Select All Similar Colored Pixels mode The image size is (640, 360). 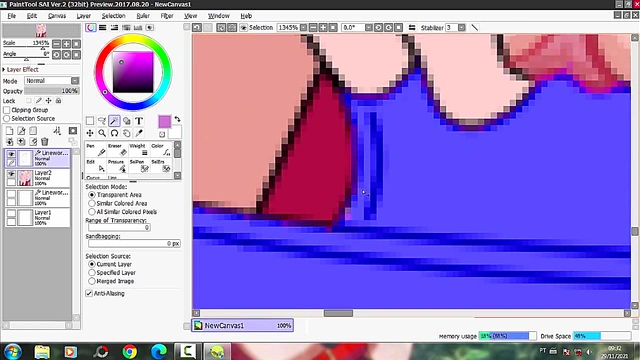click(x=92, y=212)
